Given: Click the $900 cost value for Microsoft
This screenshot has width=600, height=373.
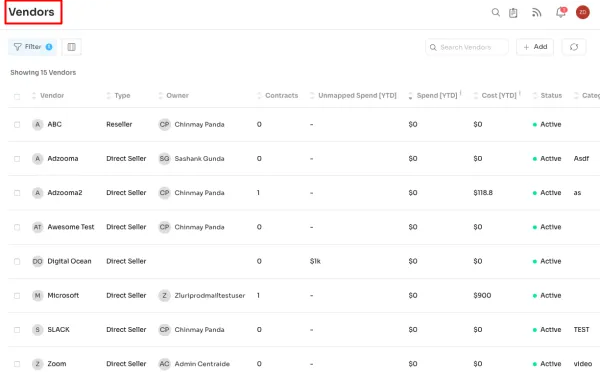Looking at the screenshot, I should pos(482,295).
